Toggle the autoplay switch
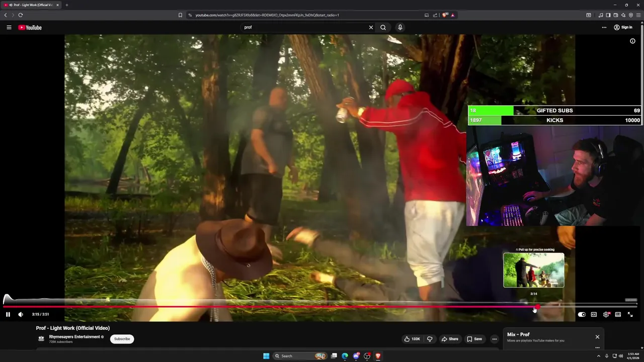Screen dimensions: 644x362 582,314
